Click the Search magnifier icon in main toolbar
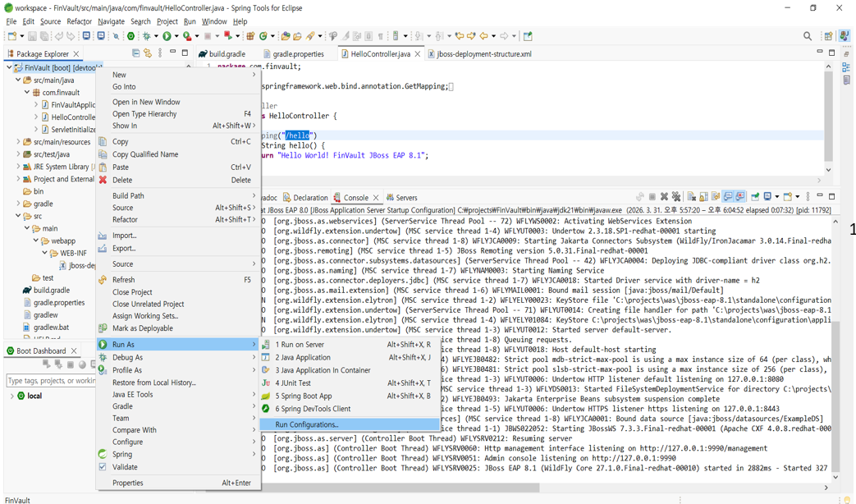Screen dimensions: 856x504 coord(807,36)
